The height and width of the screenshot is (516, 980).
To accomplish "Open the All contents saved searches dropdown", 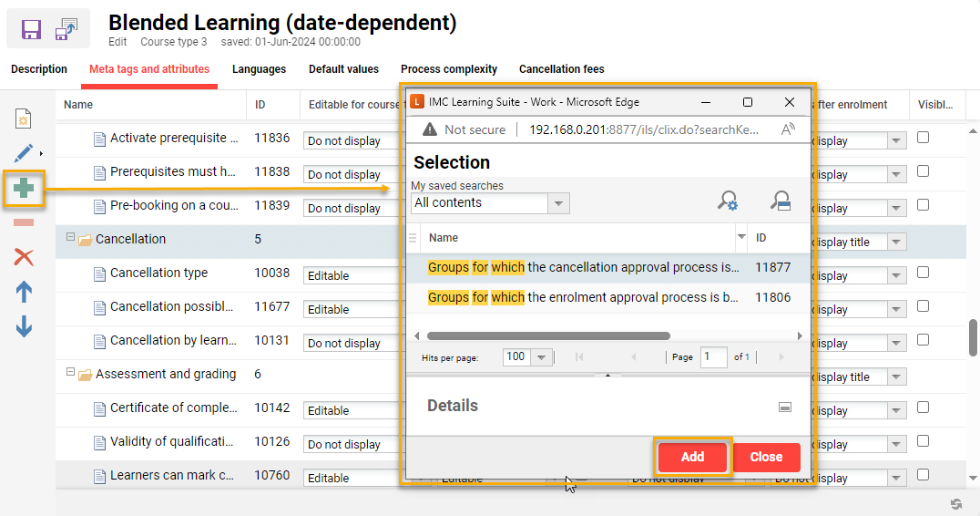I will pyautogui.click(x=490, y=203).
